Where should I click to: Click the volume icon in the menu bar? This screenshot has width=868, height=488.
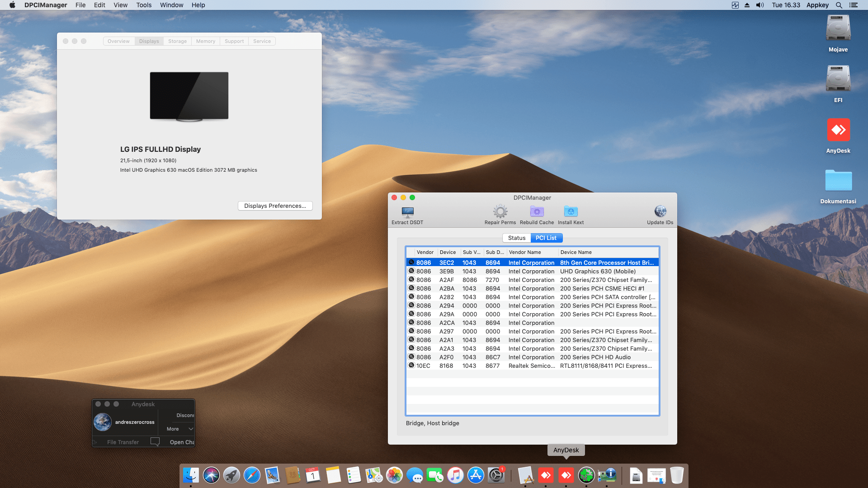pyautogui.click(x=760, y=5)
